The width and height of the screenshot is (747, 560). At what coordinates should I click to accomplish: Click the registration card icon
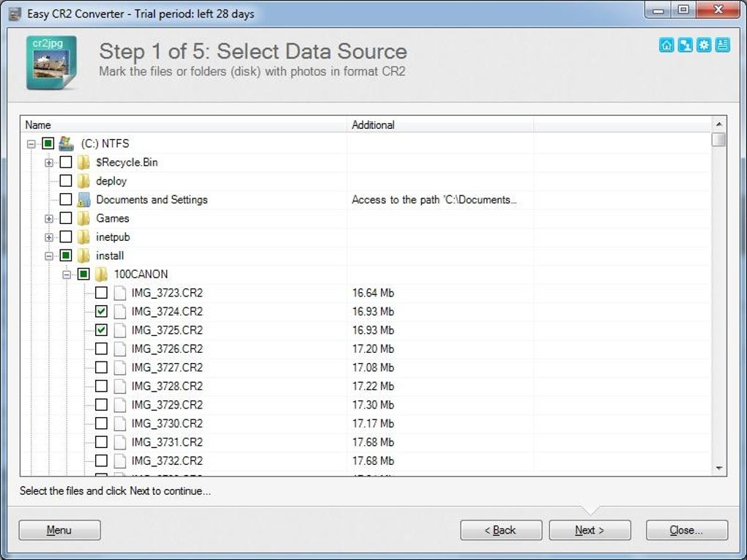click(x=722, y=45)
